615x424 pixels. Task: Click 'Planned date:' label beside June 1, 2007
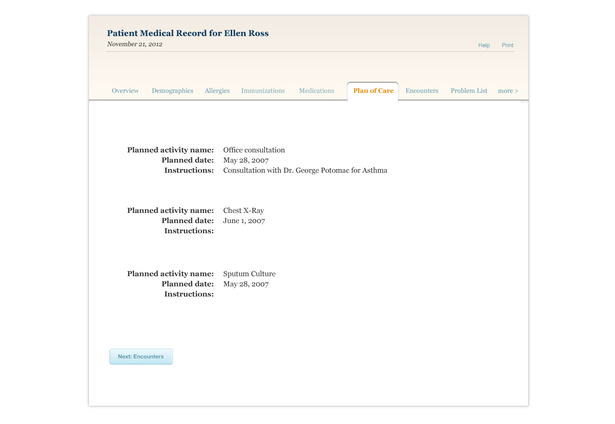tap(188, 220)
